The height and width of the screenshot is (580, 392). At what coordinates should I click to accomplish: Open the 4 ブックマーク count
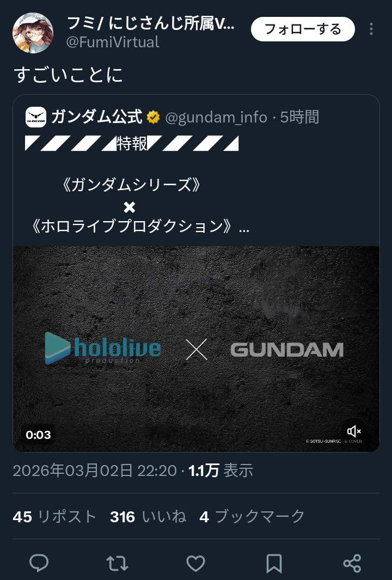point(252,516)
